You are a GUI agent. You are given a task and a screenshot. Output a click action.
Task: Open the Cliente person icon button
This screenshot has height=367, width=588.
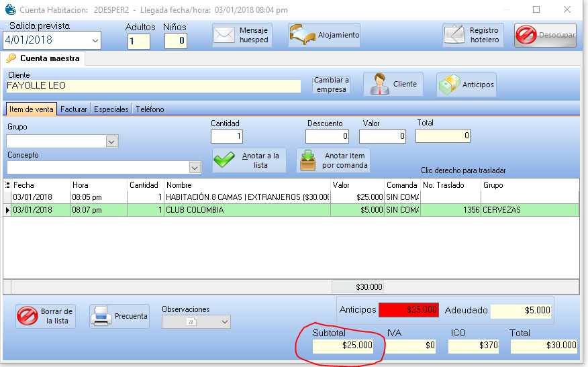pos(381,85)
